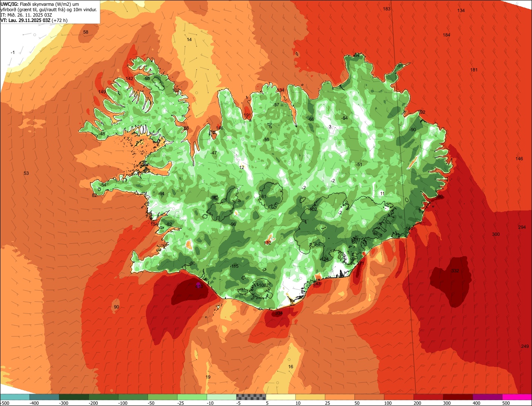532x406 pixels.
Task: Click the title text 'UWC/IG: Flæði skynvarma'
Action: (28, 4)
